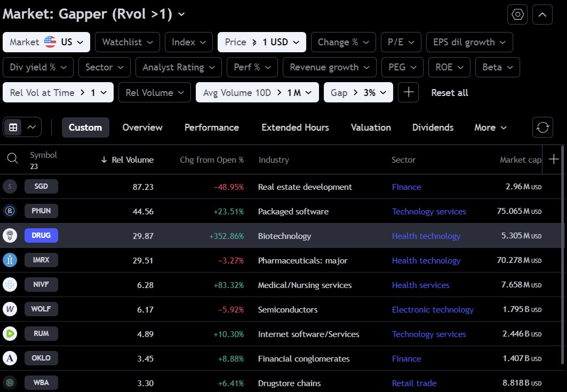Click the WBA logo icon
567x392 pixels.
pyautogui.click(x=10, y=382)
